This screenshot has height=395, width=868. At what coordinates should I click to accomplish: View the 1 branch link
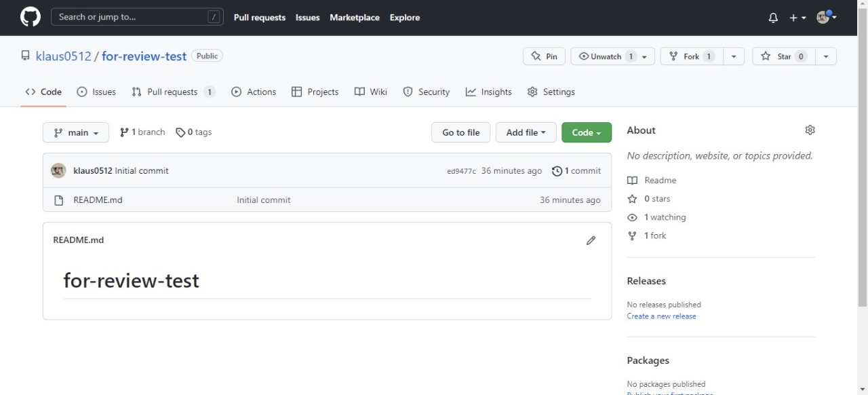pyautogui.click(x=142, y=132)
